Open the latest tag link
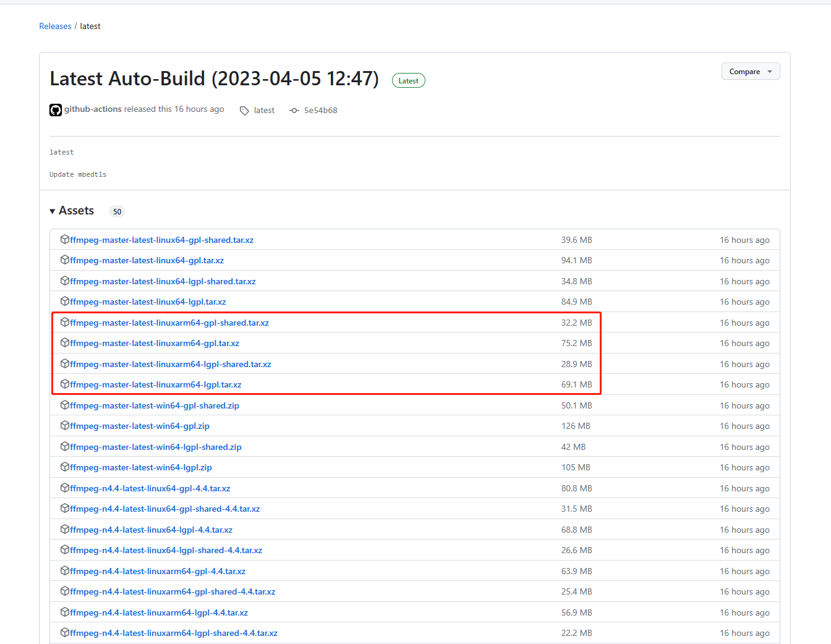The height and width of the screenshot is (644, 831). pos(264,111)
